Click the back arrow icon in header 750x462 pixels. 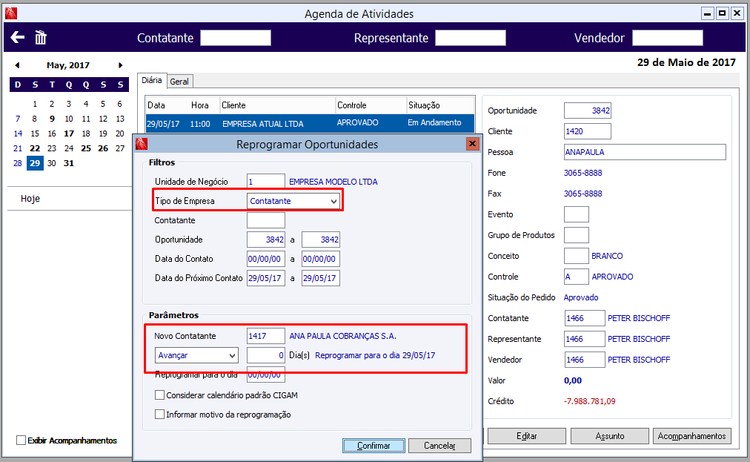click(x=17, y=37)
